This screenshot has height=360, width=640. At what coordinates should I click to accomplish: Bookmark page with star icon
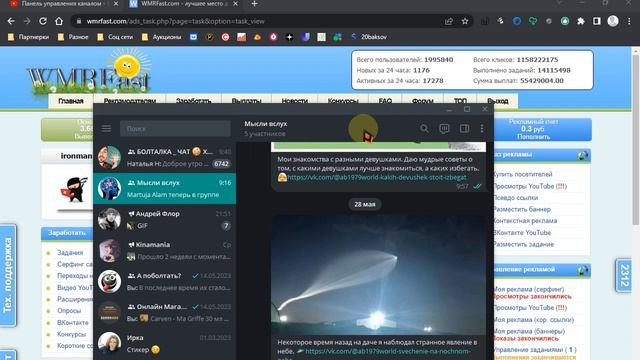[x=464, y=21]
